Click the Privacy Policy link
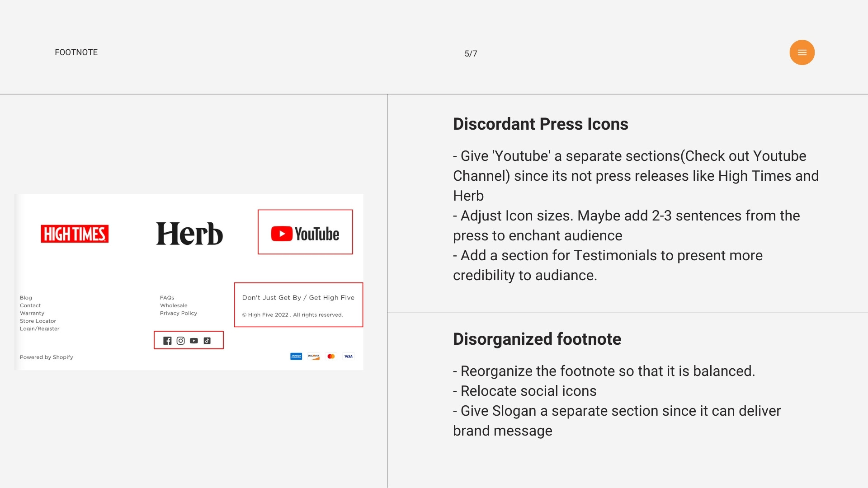868x488 pixels. click(x=178, y=313)
